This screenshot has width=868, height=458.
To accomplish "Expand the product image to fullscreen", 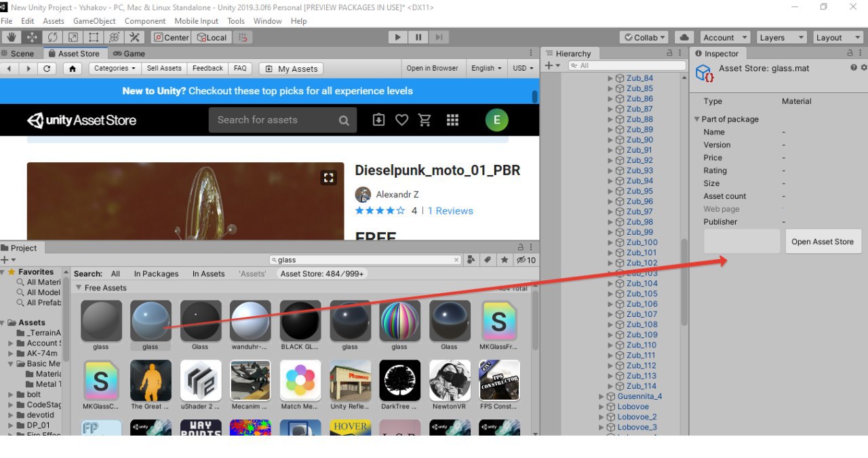I will pyautogui.click(x=328, y=178).
